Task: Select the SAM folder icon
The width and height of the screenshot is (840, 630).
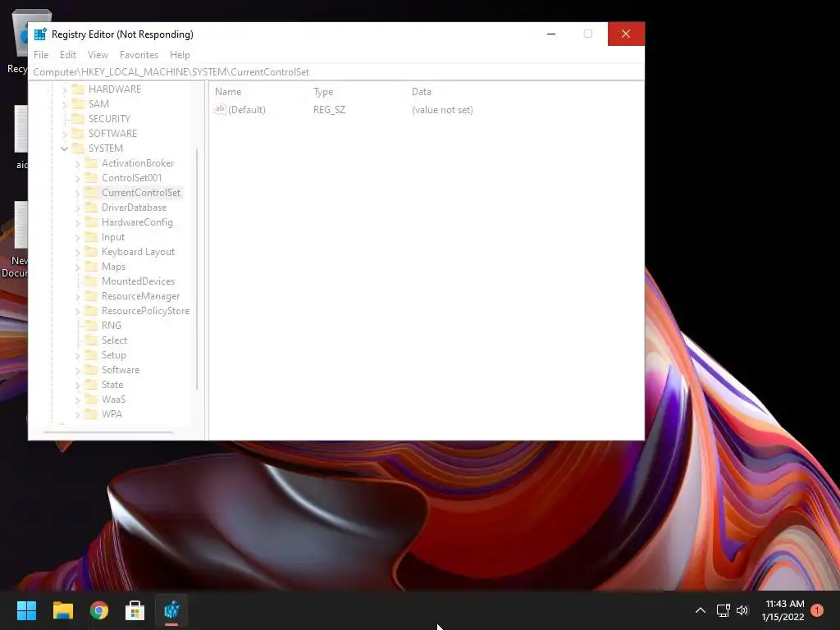Action: pyautogui.click(x=78, y=103)
